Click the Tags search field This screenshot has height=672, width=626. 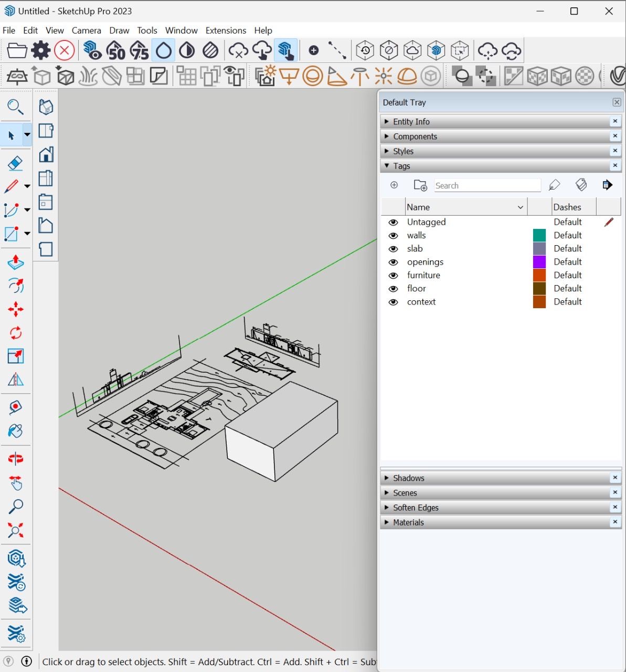[487, 185]
